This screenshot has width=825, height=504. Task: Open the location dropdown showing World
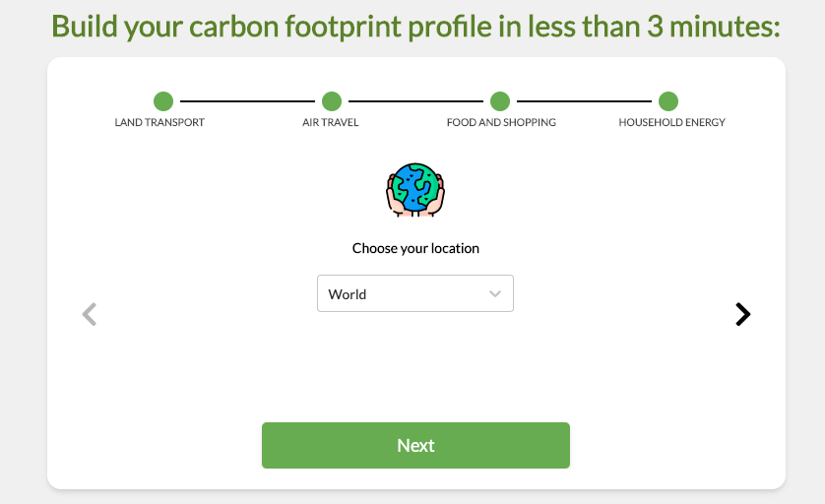(x=415, y=293)
